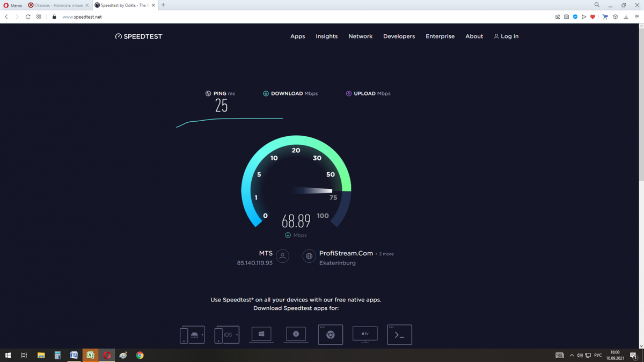Open the Network menu item

[360, 36]
